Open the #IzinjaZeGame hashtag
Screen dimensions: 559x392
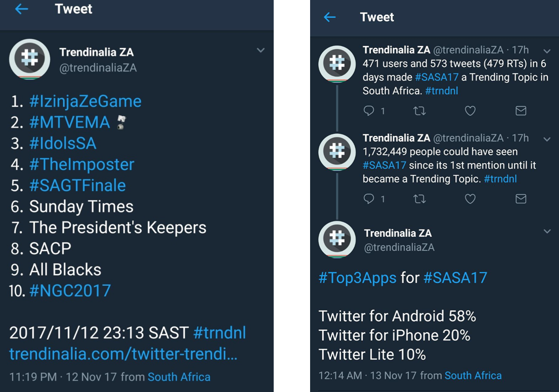pyautogui.click(x=85, y=101)
